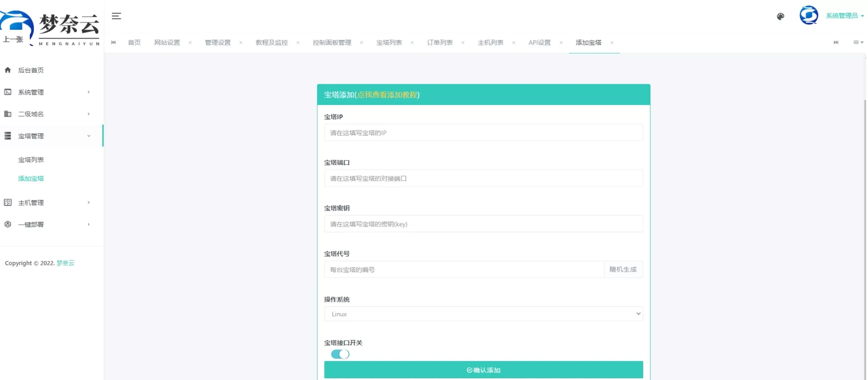Switch to the 网站设置 tab
The height and width of the screenshot is (380, 868).
(167, 42)
